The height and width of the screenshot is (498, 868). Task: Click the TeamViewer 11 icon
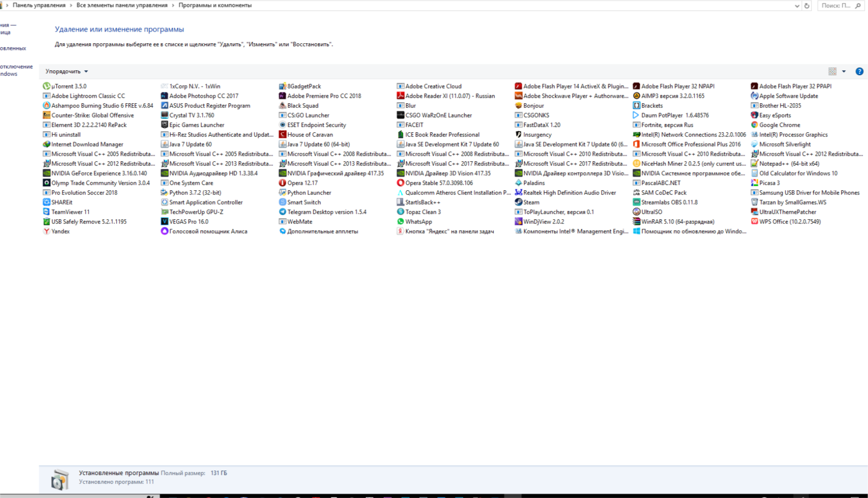tap(46, 212)
